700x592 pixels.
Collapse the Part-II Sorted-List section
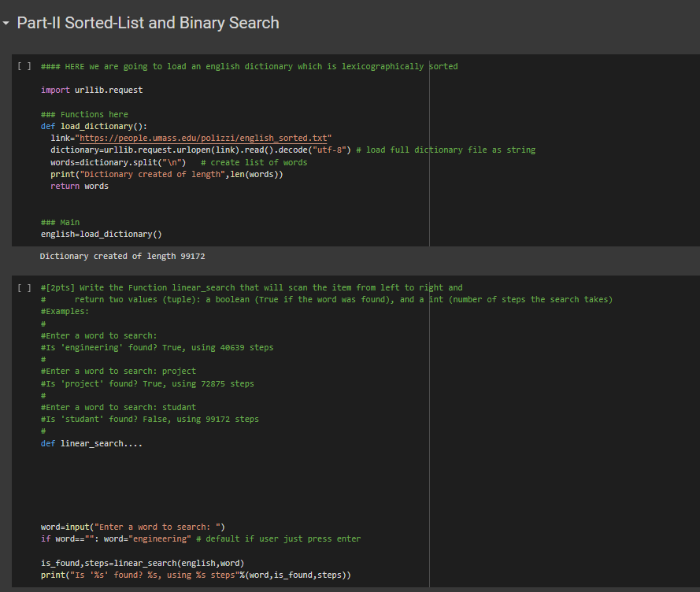[x=6, y=23]
